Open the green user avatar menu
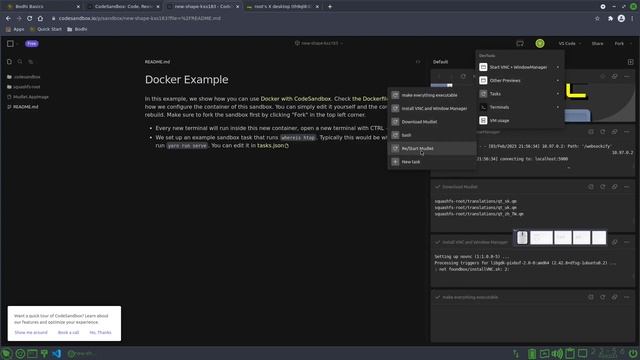640x360 pixels. coord(540,43)
